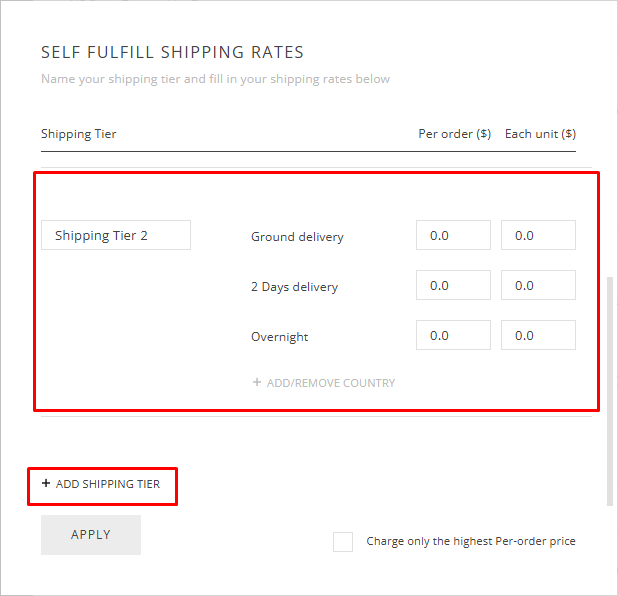Focus Ground delivery Per order field

click(x=453, y=236)
